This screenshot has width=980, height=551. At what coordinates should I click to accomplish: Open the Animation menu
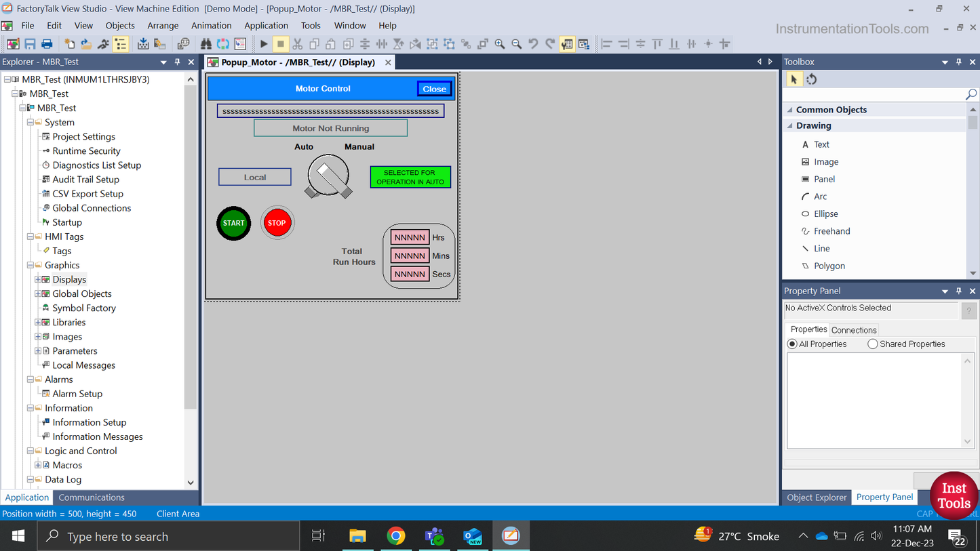coord(211,26)
